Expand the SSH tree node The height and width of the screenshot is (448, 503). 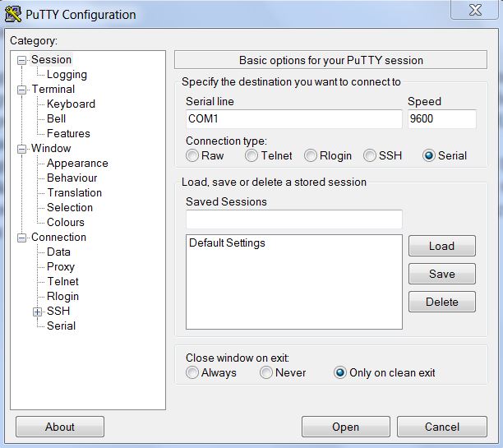point(37,312)
